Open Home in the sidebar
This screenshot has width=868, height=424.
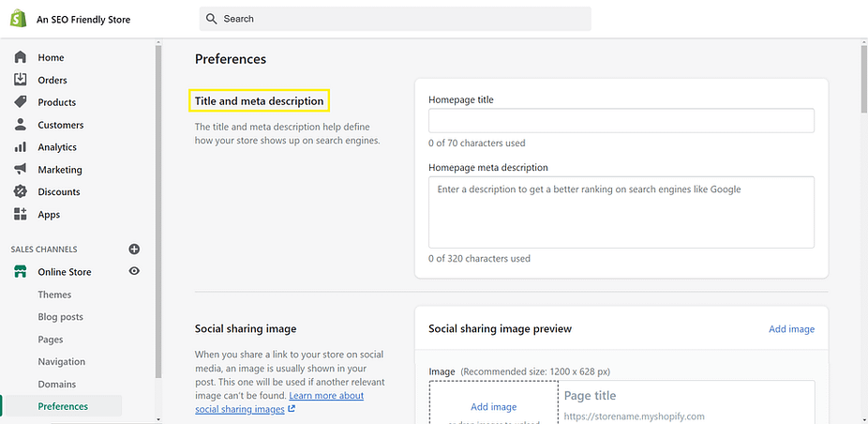[x=51, y=57]
